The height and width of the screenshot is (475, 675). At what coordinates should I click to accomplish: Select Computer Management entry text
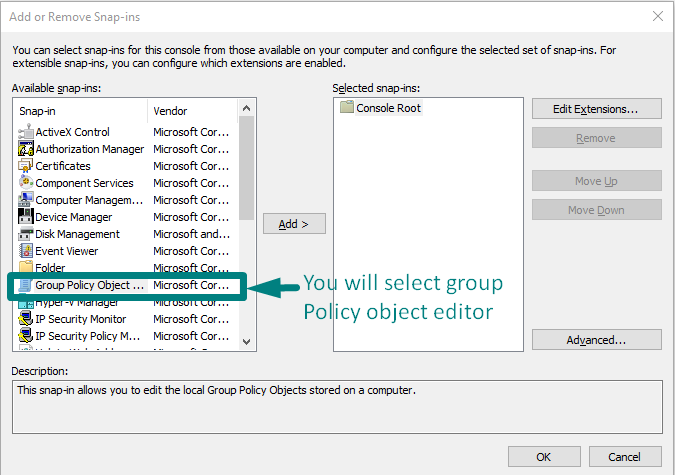[x=89, y=200]
